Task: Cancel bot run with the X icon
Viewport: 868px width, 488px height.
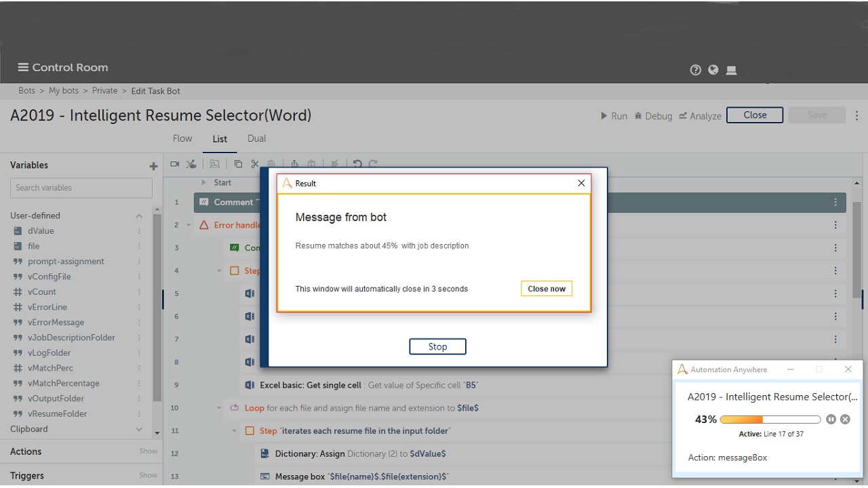Action: 845,420
